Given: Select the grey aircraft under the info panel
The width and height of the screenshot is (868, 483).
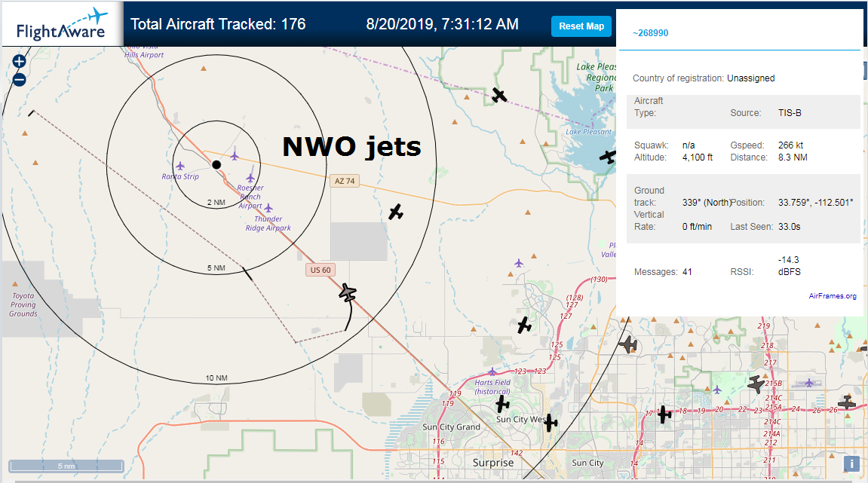Looking at the screenshot, I should [x=628, y=344].
